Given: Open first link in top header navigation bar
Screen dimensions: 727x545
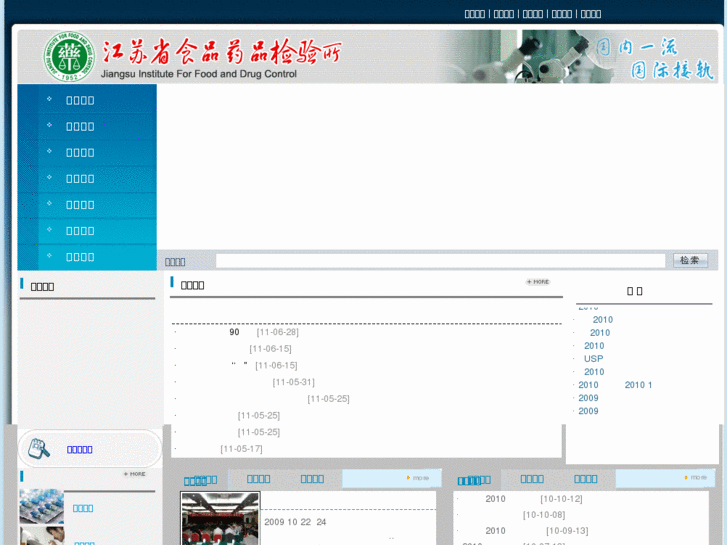Looking at the screenshot, I should (475, 14).
